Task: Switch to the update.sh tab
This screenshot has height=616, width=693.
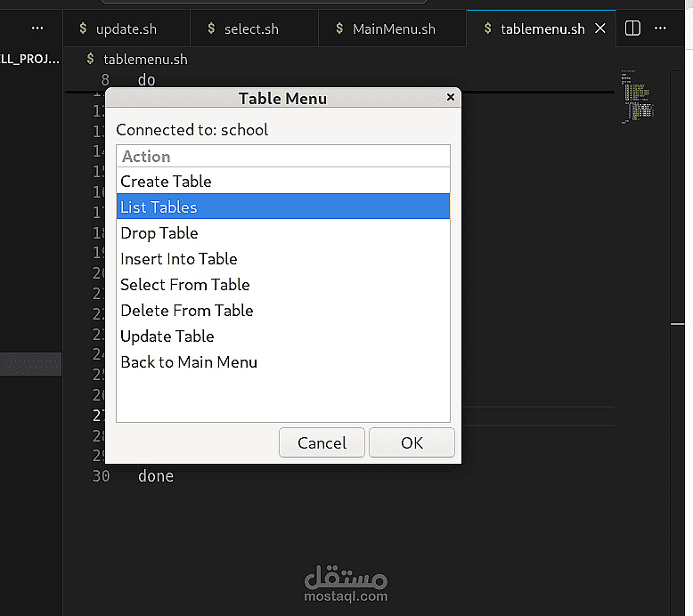Action: (x=126, y=28)
